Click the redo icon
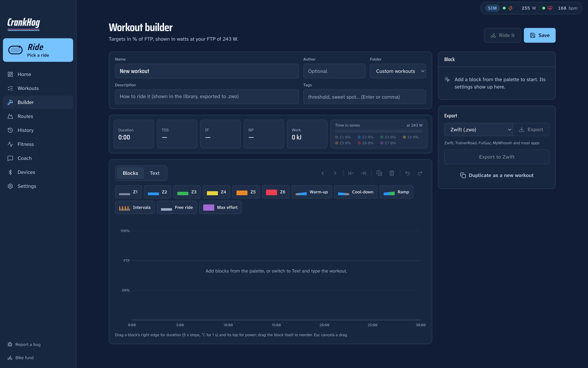The height and width of the screenshot is (368, 588). click(420, 173)
